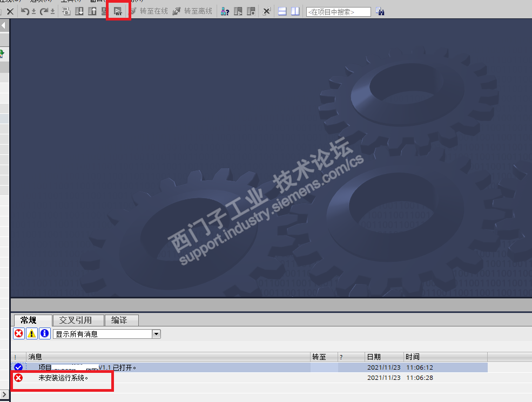Viewport: 532px width, 402px height.
Task: Click the Start CPU icon
Action: click(x=238, y=11)
